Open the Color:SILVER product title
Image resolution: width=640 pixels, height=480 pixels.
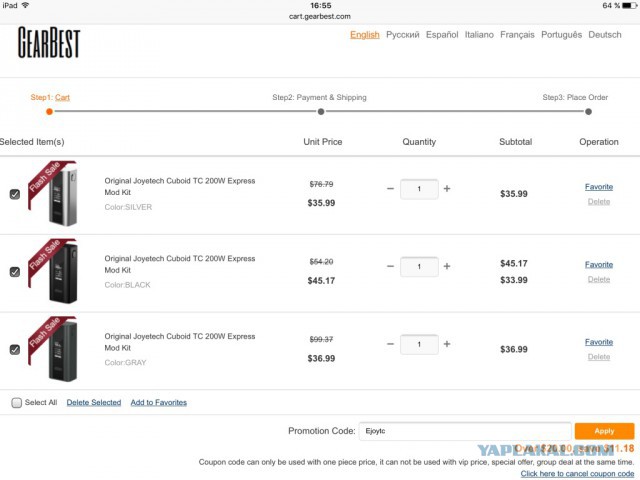click(180, 186)
